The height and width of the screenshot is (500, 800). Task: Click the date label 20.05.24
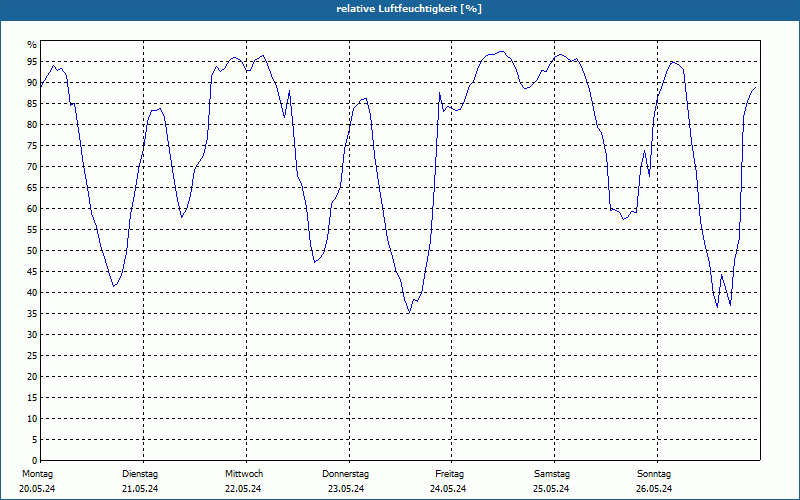tap(37, 489)
